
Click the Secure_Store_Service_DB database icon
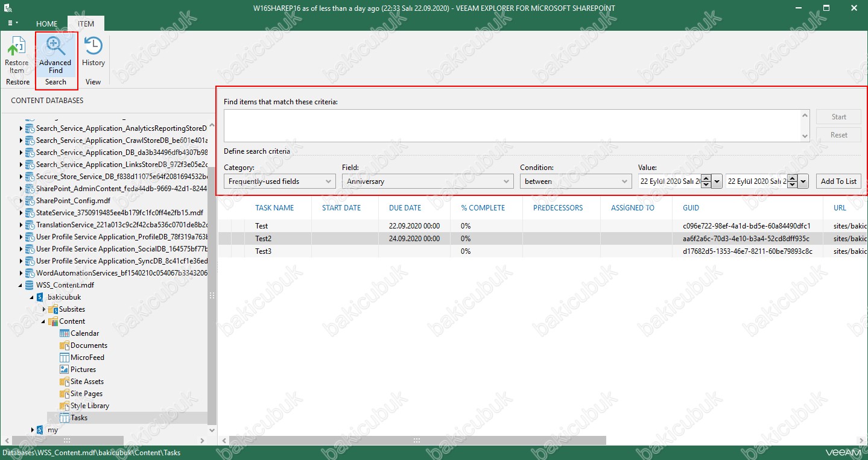30,177
